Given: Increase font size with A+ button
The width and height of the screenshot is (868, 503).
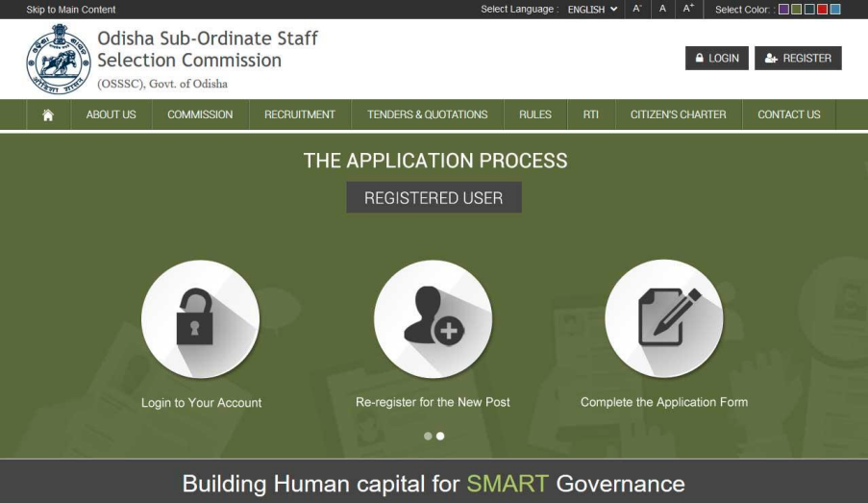Looking at the screenshot, I should click(x=688, y=9).
